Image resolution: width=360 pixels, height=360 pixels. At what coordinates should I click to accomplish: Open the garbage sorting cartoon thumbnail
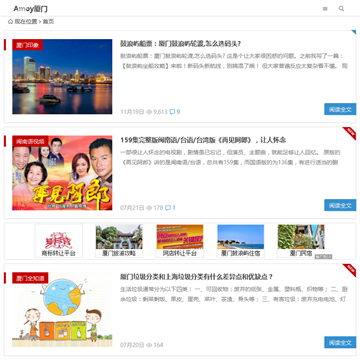coord(62,310)
